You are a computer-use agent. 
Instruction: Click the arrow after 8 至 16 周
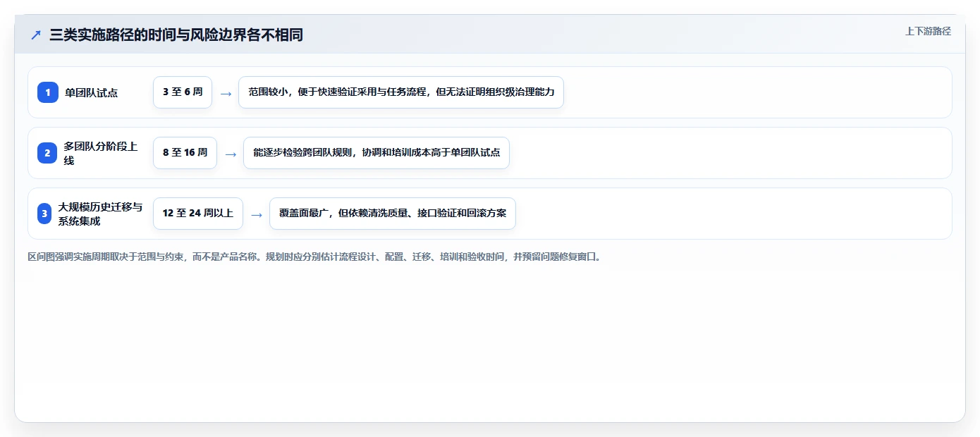(x=231, y=154)
